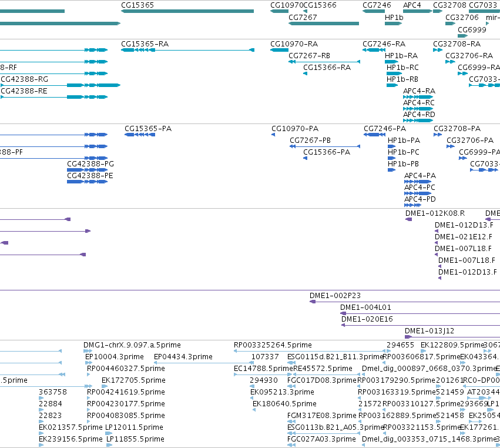Select transcript APC4-RC

[419, 103]
